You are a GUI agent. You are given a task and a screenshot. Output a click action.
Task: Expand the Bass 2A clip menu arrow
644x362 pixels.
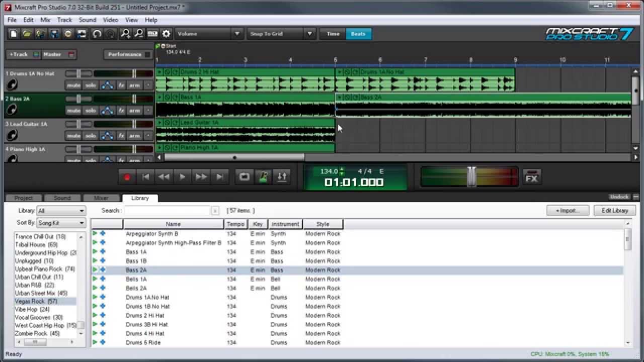pyautogui.click(x=339, y=97)
